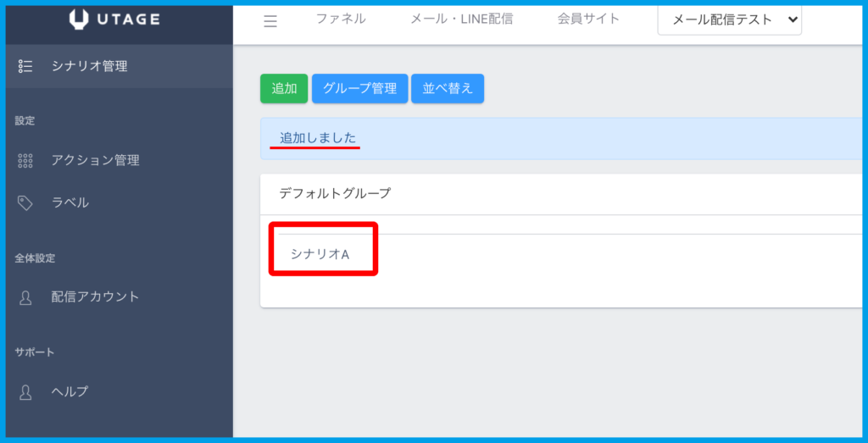The image size is (868, 443).
Task: Switch to the ファネル tab
Action: pos(341,19)
